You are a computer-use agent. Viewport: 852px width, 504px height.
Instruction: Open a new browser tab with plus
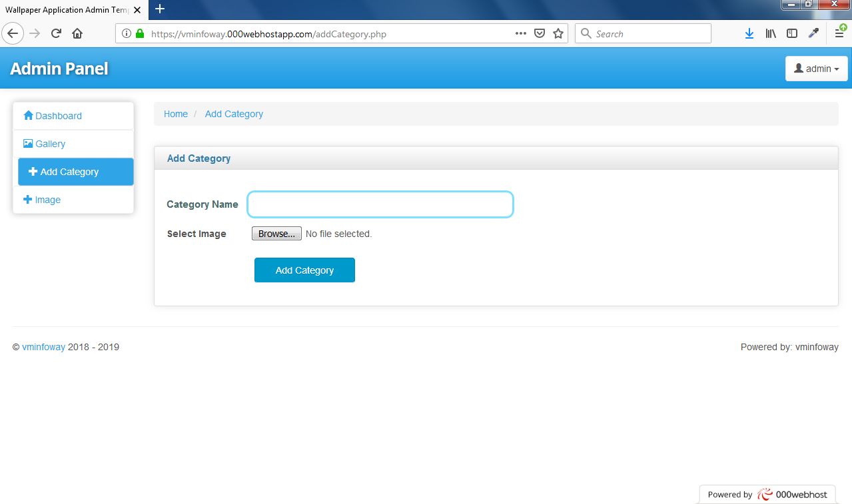point(160,9)
